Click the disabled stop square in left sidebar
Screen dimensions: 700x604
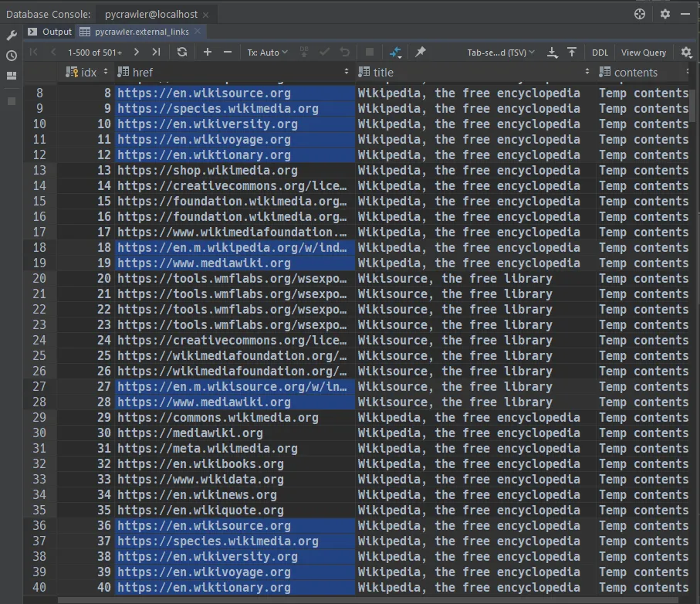click(12, 101)
